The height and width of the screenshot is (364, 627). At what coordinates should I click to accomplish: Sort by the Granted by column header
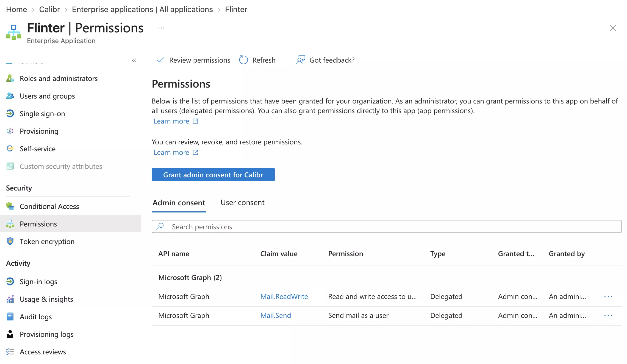[567, 254]
